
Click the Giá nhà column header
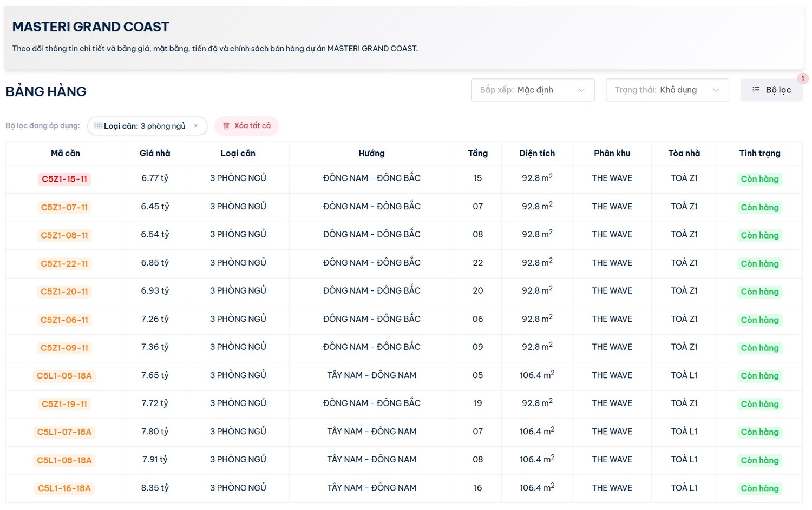155,154
